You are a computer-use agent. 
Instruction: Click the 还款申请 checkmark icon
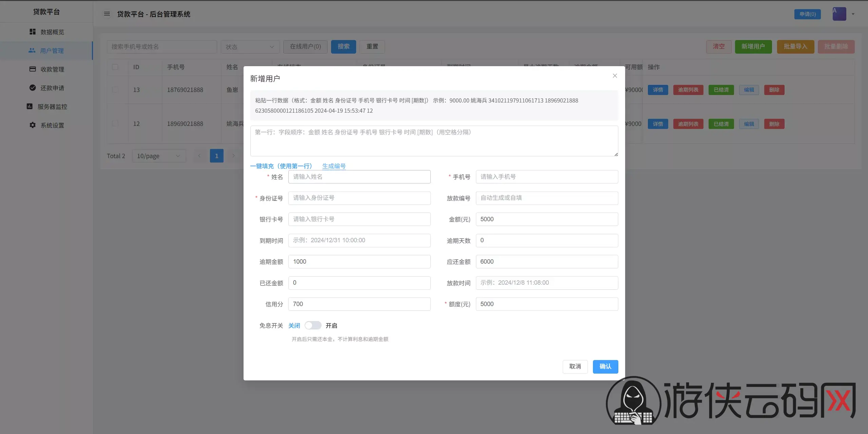(33, 88)
